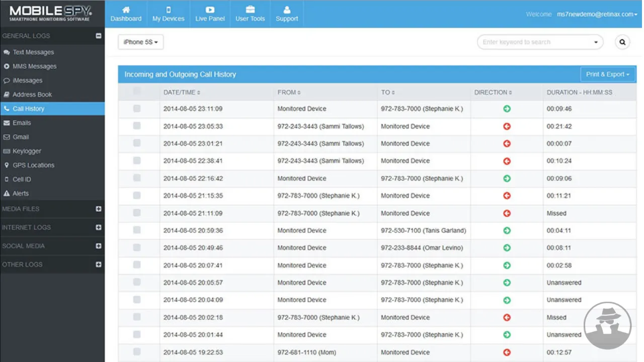
Task: Sort table by Direction column
Action: (x=493, y=93)
